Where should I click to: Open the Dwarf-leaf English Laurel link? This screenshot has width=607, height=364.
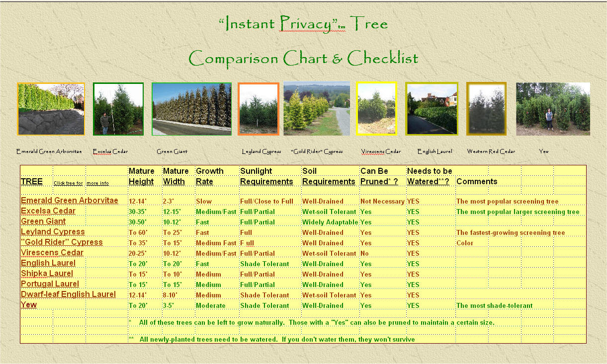coord(68,294)
